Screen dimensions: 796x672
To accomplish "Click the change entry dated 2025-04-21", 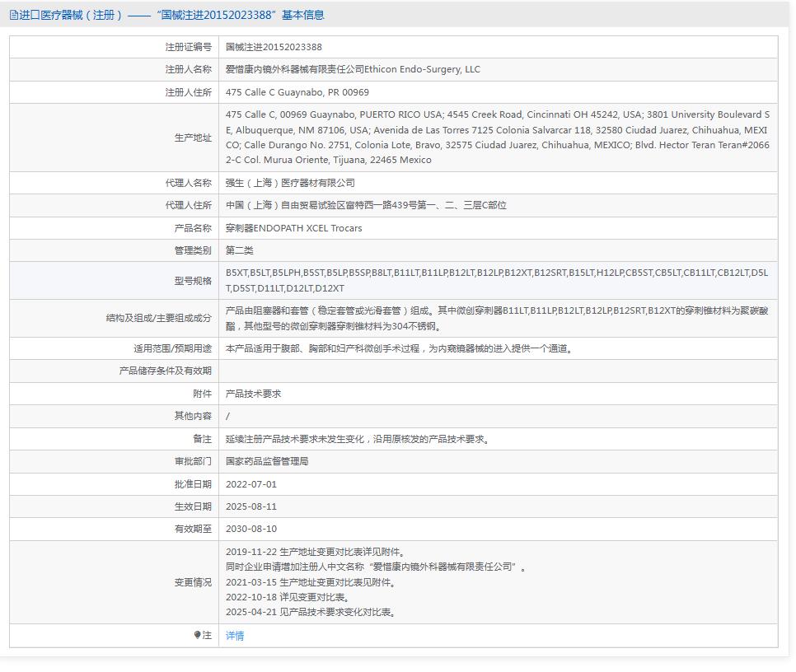I will coord(311,612).
